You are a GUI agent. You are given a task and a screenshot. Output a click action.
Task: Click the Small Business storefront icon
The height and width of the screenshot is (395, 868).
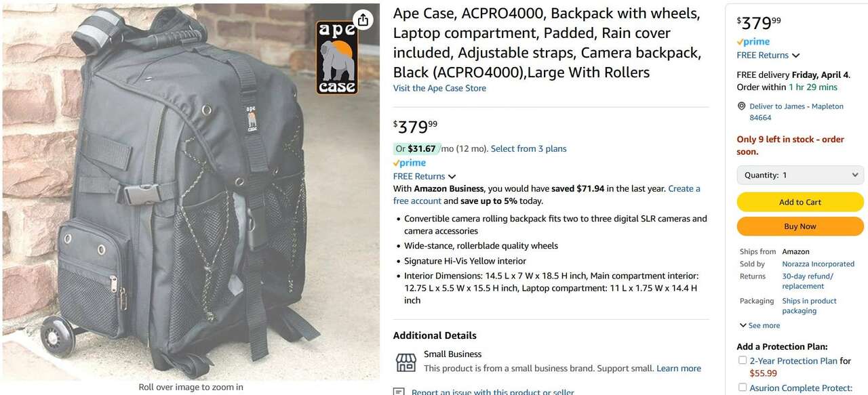coord(406,362)
